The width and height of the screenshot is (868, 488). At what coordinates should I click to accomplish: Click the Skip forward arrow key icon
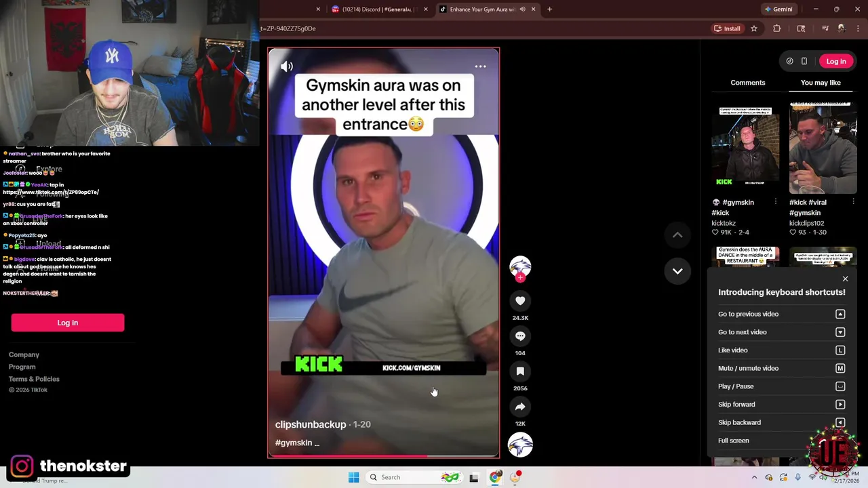pyautogui.click(x=840, y=405)
